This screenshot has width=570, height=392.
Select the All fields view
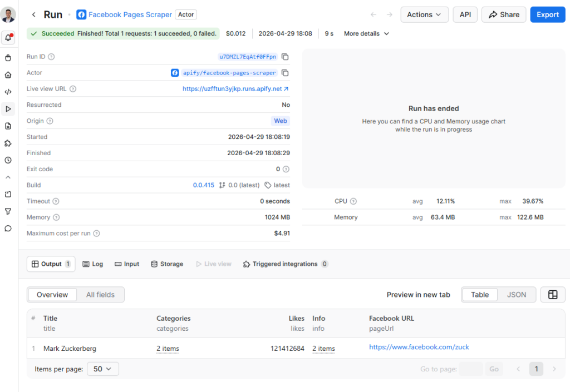click(x=100, y=295)
